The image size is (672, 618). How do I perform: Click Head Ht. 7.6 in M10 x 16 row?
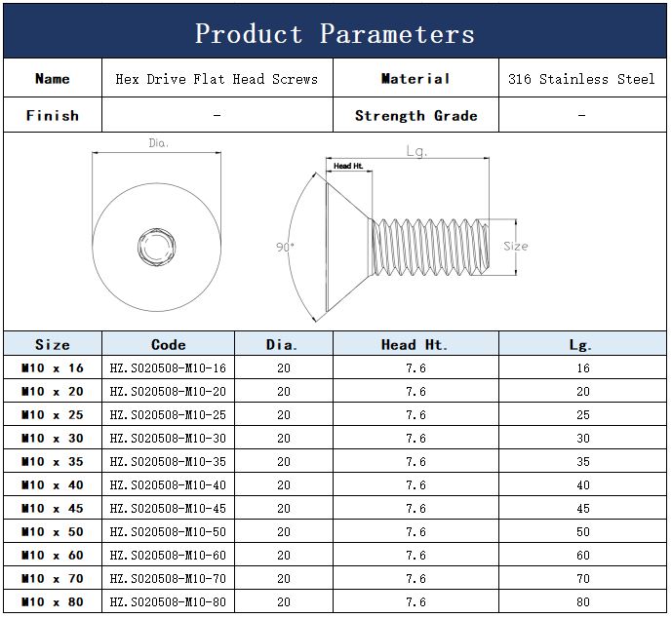tap(415, 367)
